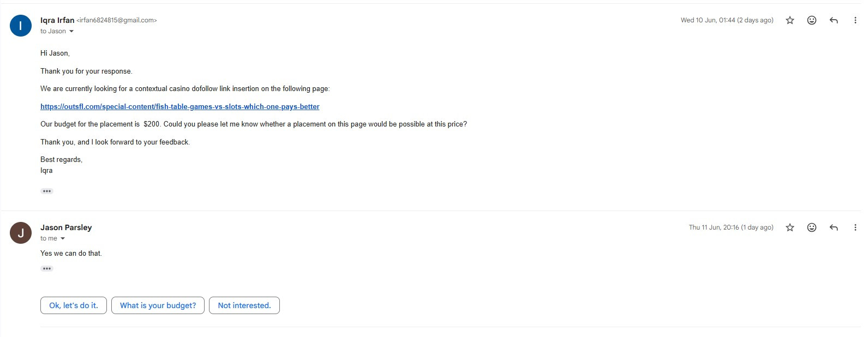This screenshot has width=868, height=337.
Task: Add emoji reaction to Jason's reply
Action: click(x=812, y=227)
